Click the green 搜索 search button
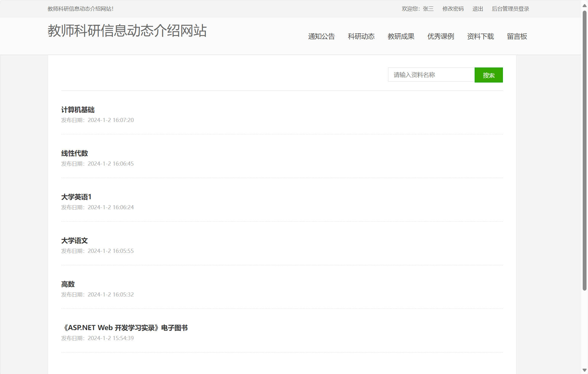 488,75
